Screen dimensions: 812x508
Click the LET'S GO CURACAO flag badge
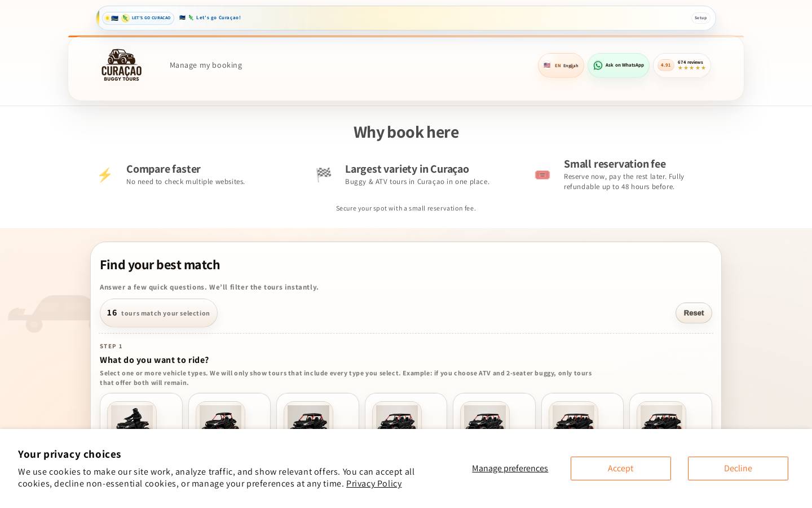click(x=138, y=18)
